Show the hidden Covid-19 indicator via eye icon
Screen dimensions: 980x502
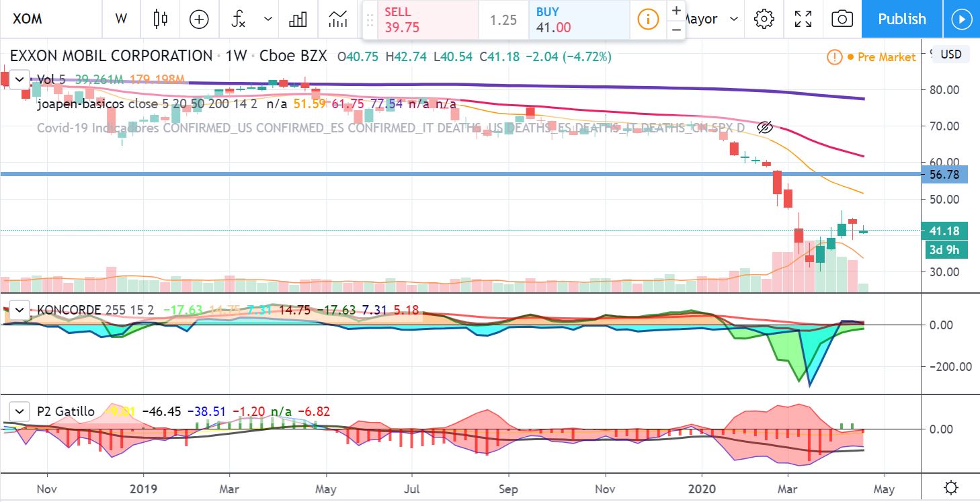765,127
